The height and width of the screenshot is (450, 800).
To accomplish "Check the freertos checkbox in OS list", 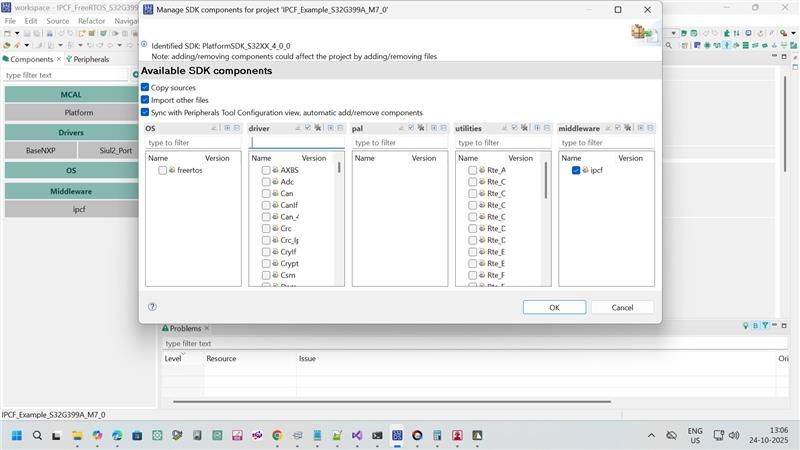I will coord(162,170).
